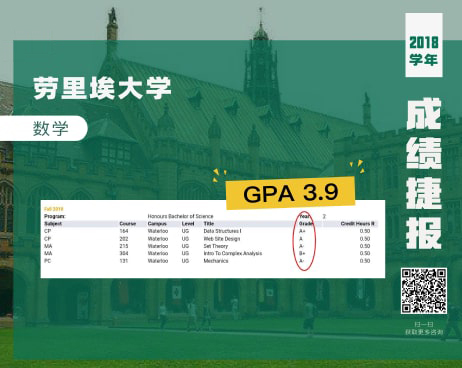462x368 pixels.
Task: Click the red oval around grades
Action: tap(304, 240)
